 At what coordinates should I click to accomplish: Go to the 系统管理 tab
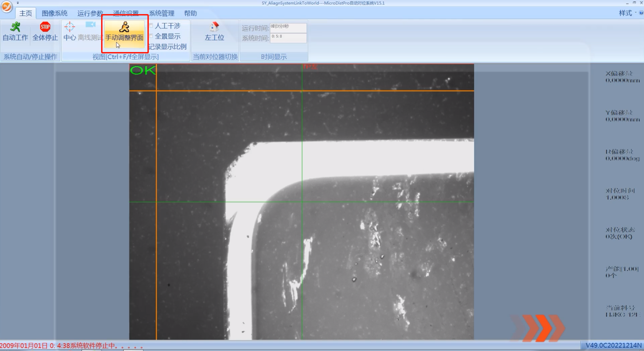[x=161, y=13]
